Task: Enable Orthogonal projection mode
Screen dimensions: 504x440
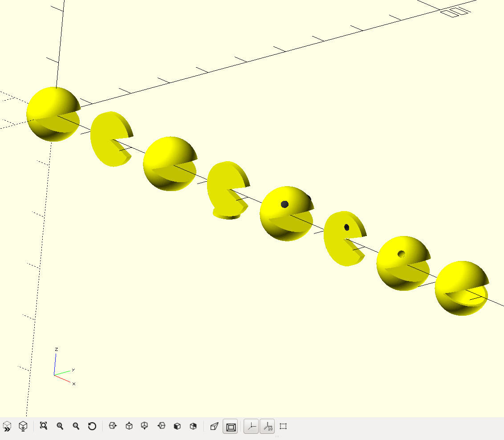Action: click(x=231, y=427)
